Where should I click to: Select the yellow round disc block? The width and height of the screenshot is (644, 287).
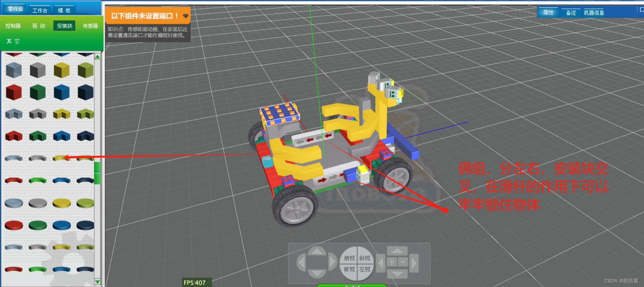(x=62, y=203)
